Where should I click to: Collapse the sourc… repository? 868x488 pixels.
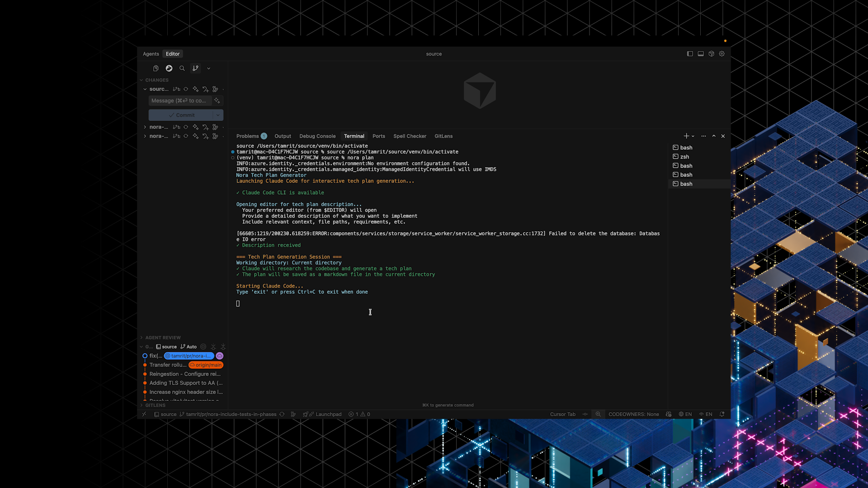(145, 89)
